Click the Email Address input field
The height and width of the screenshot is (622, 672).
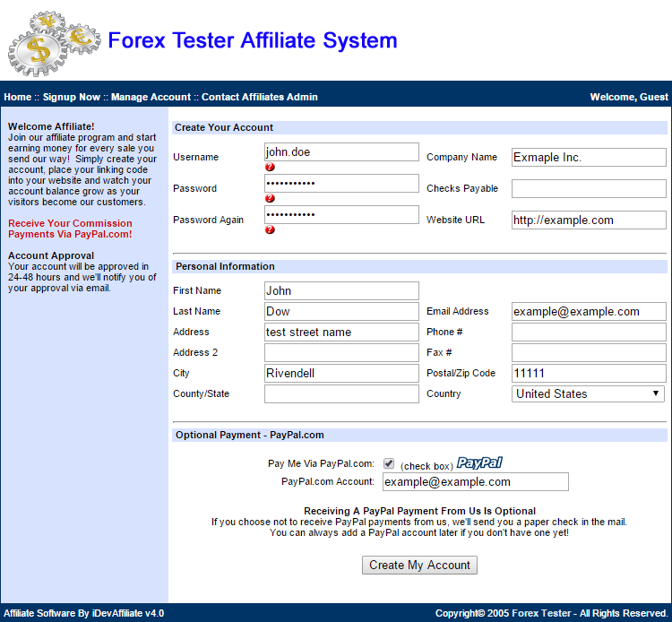(589, 311)
